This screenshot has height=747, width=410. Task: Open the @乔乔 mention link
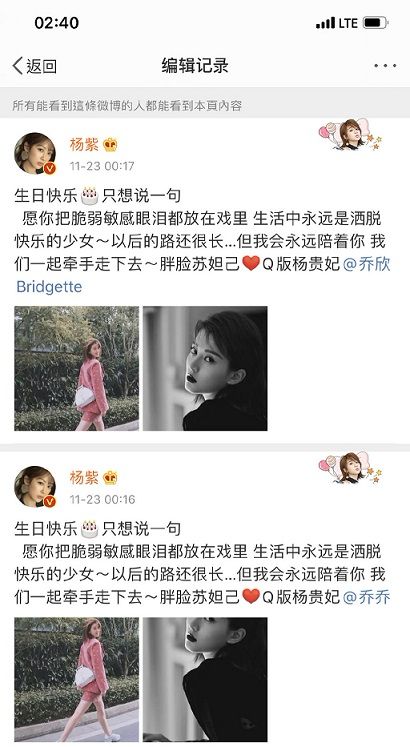(366, 597)
